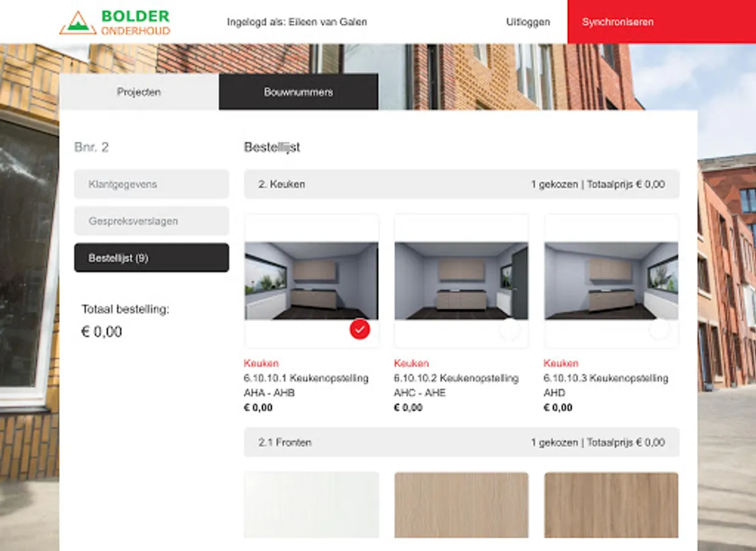The height and width of the screenshot is (551, 756).
Task: Click the Keuken label above 6.10.10.3
Action: 561,363
